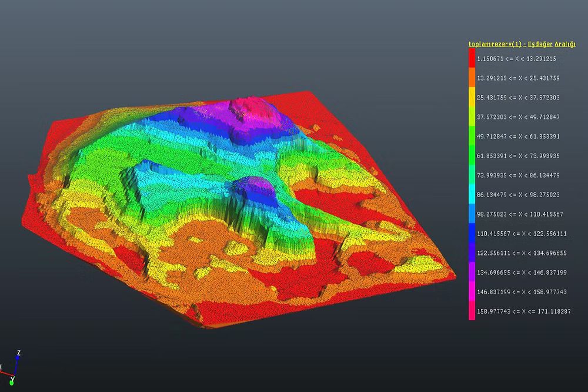Pick the color swatch for range starting 37.572303

pyautogui.click(x=472, y=117)
